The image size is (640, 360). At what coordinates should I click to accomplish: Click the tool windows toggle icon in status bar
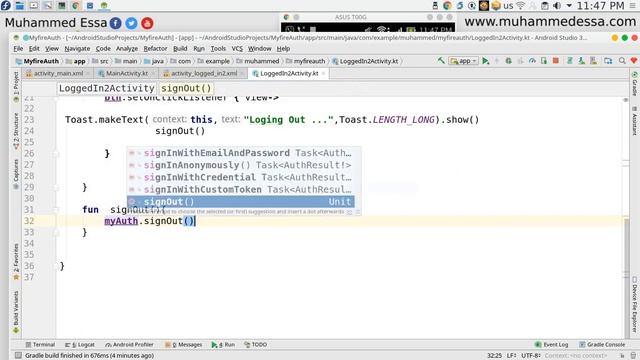click(18, 356)
